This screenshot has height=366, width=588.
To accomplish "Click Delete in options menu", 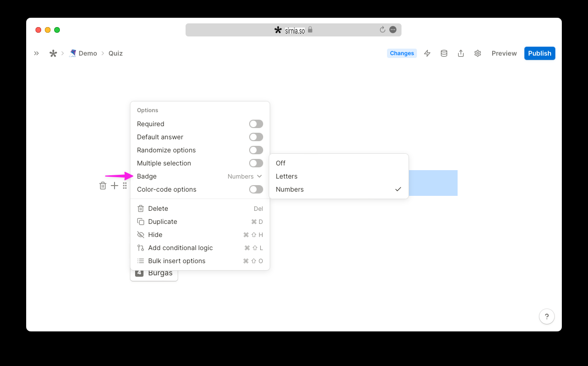I will (x=200, y=208).
